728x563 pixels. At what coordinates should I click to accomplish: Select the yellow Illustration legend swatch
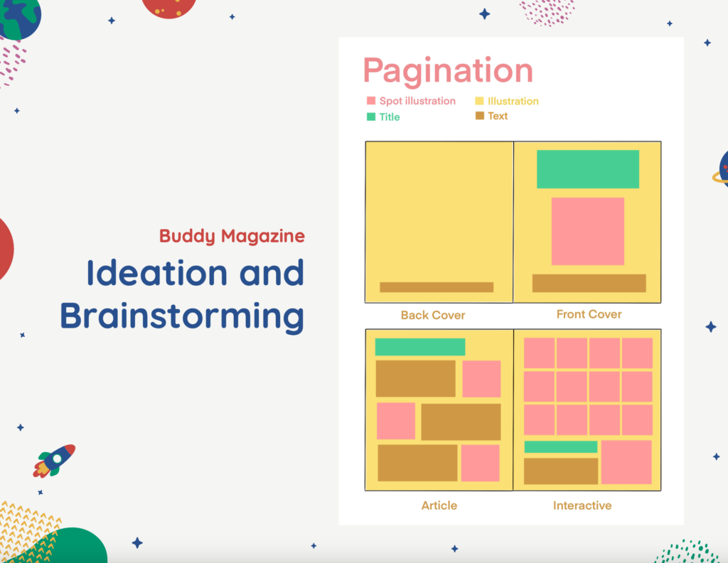479,101
